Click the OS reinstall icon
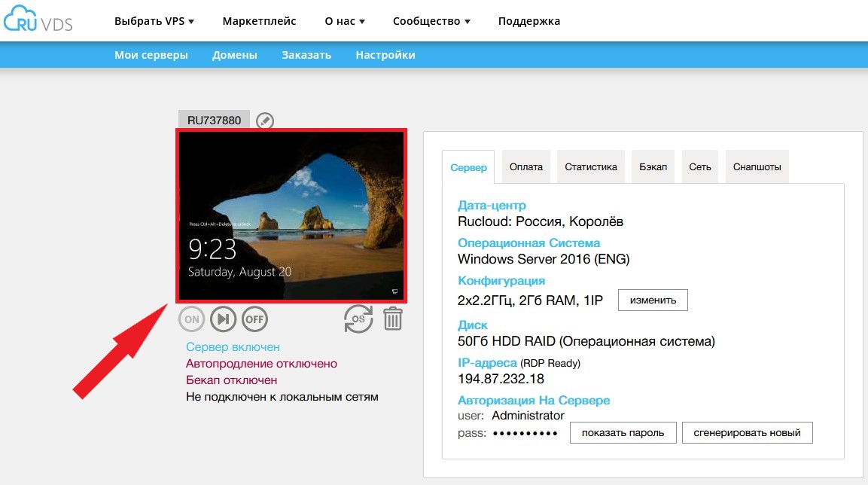Image resolution: width=868 pixels, height=485 pixels. (x=358, y=319)
